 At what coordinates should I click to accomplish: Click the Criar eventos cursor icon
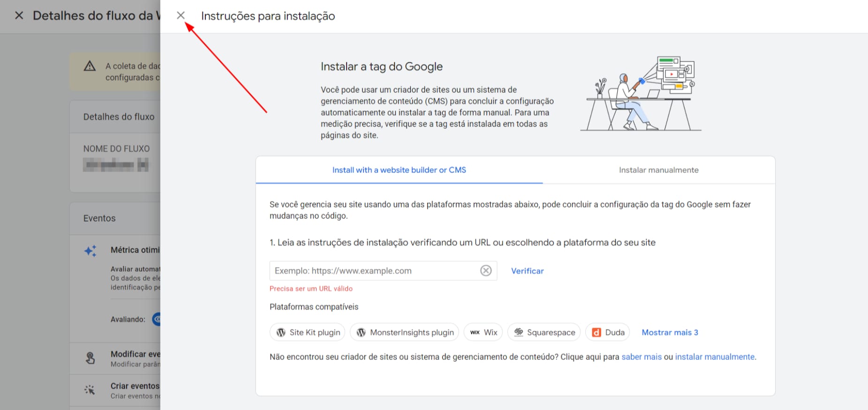pyautogui.click(x=90, y=390)
